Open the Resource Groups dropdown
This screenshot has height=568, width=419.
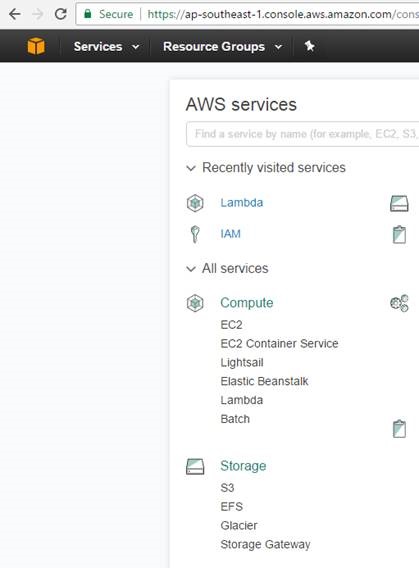coord(222,46)
